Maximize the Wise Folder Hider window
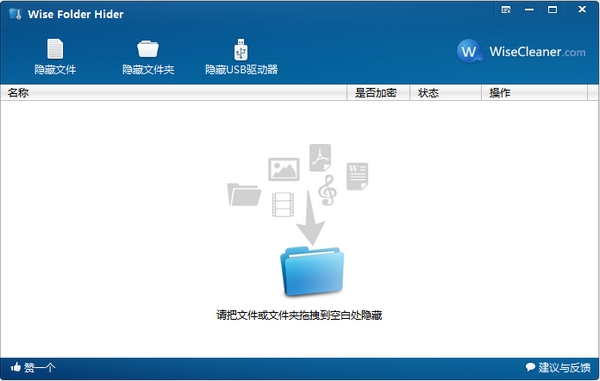600x381 pixels. [x=552, y=10]
